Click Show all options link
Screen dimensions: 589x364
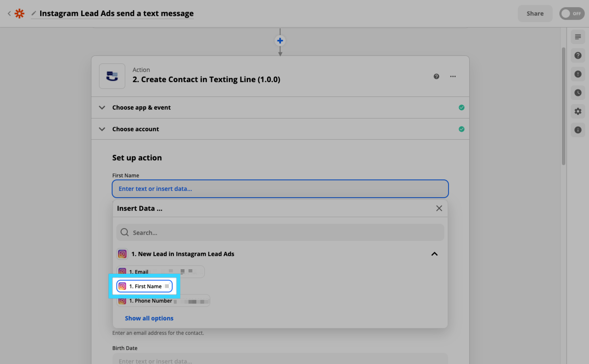pyautogui.click(x=149, y=318)
